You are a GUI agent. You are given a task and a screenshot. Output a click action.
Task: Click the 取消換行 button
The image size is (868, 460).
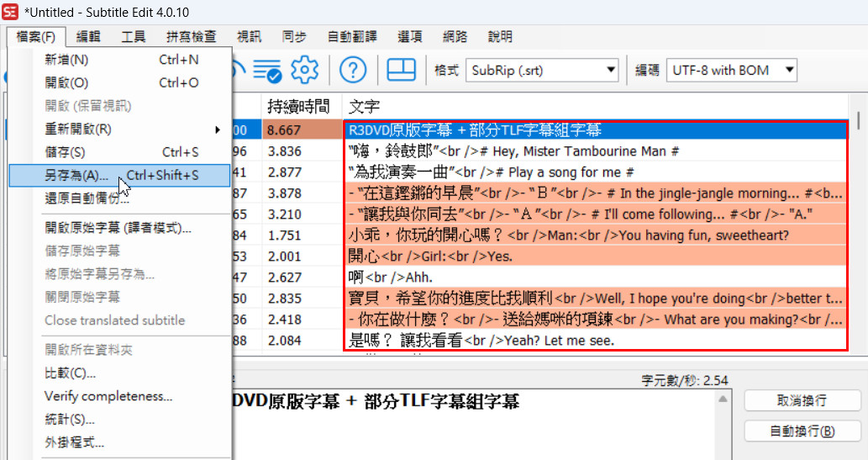click(x=802, y=400)
